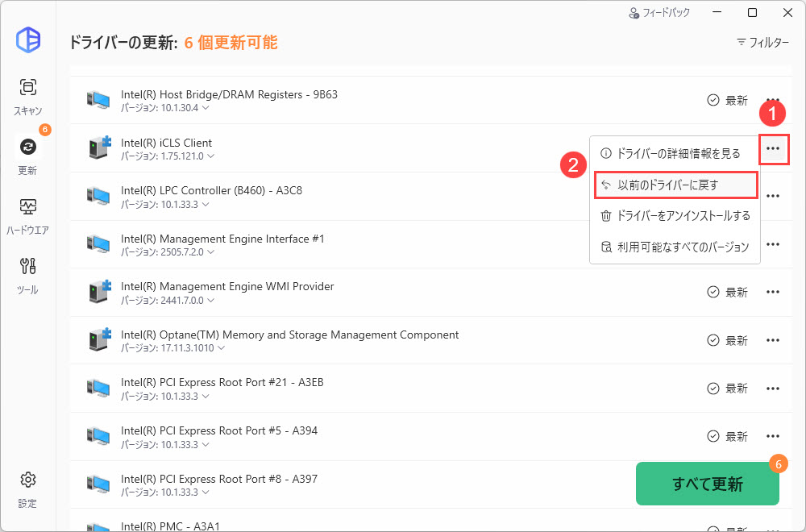Click 最新 status for Optane Memory component
The height and width of the screenshot is (532, 806).
pyautogui.click(x=727, y=340)
